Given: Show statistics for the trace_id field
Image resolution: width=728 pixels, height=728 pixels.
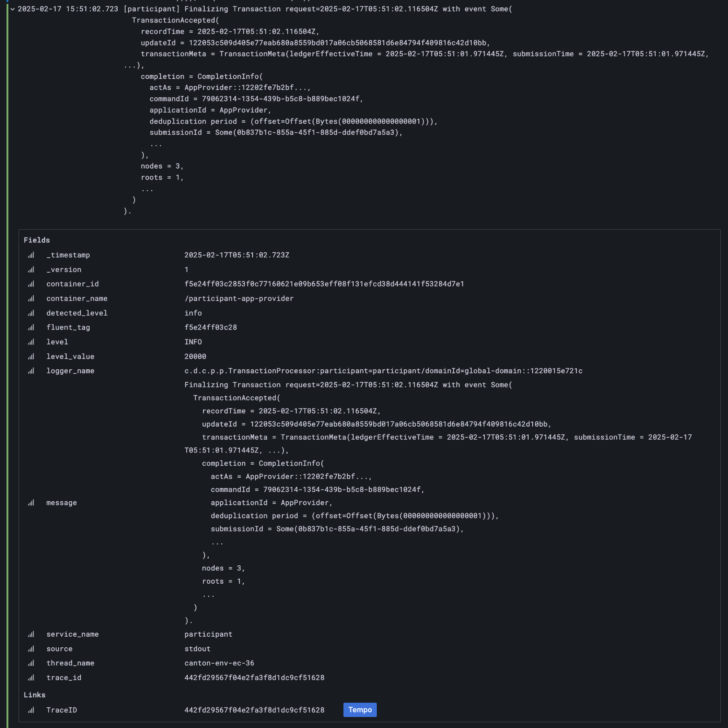Looking at the screenshot, I should tap(31, 678).
